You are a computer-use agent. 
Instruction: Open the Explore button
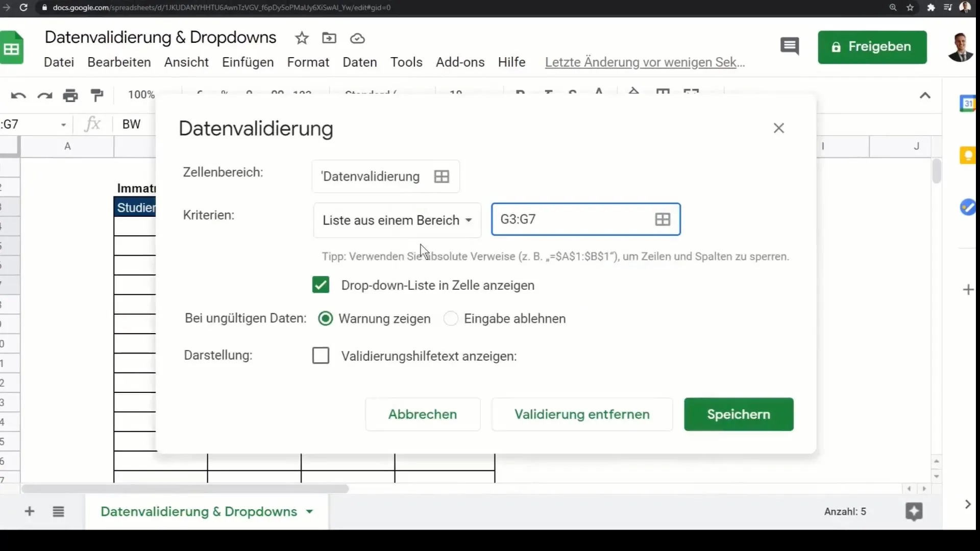[914, 511]
